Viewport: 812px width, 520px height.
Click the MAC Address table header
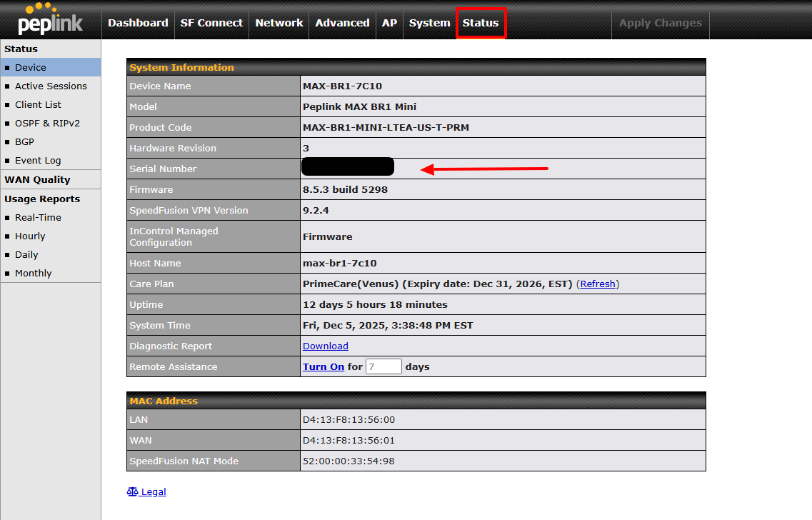416,401
